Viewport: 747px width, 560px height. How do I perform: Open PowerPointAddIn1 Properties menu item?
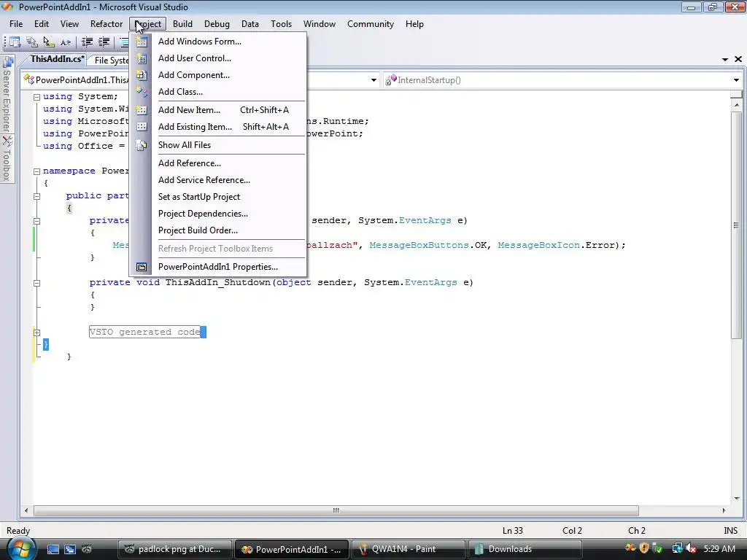click(217, 267)
